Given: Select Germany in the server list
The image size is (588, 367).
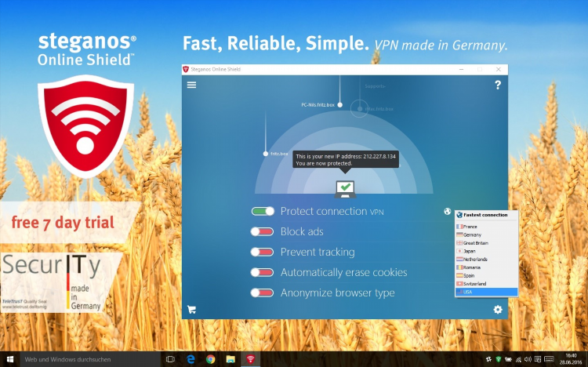Looking at the screenshot, I should click(486, 235).
